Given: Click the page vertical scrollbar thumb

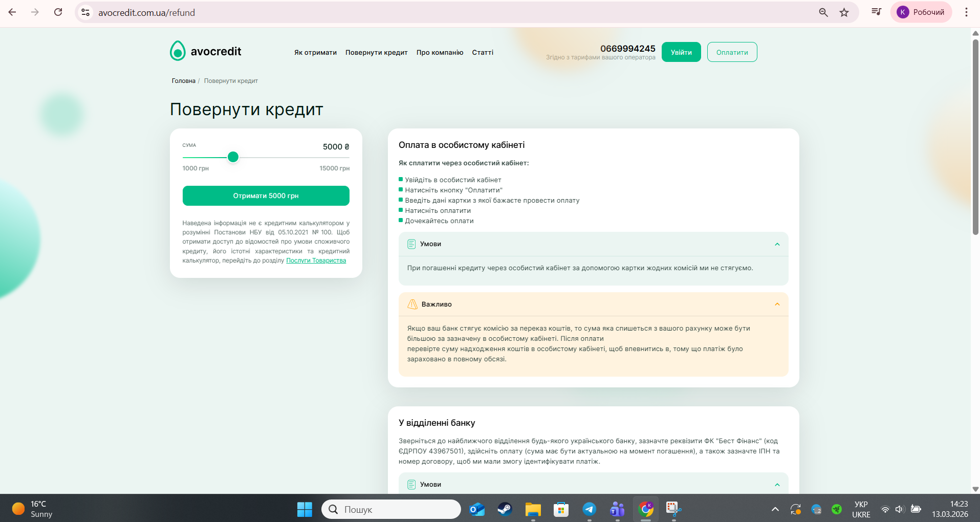Looking at the screenshot, I should pyautogui.click(x=975, y=137).
